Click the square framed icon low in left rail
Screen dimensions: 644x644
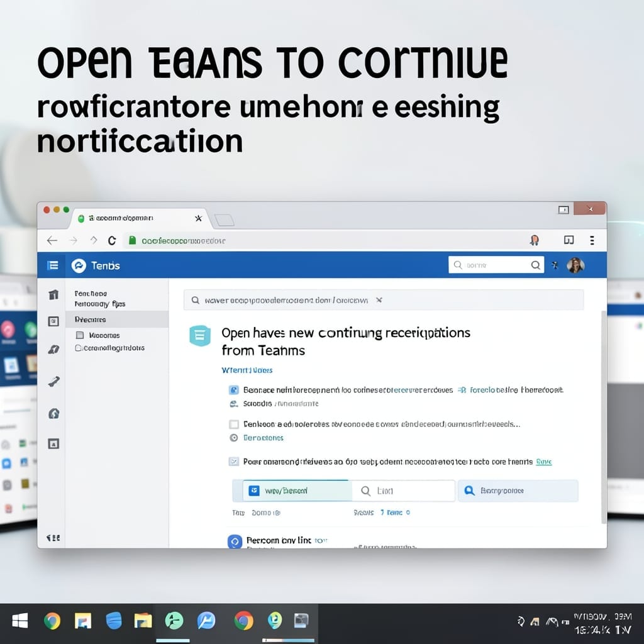(53, 443)
